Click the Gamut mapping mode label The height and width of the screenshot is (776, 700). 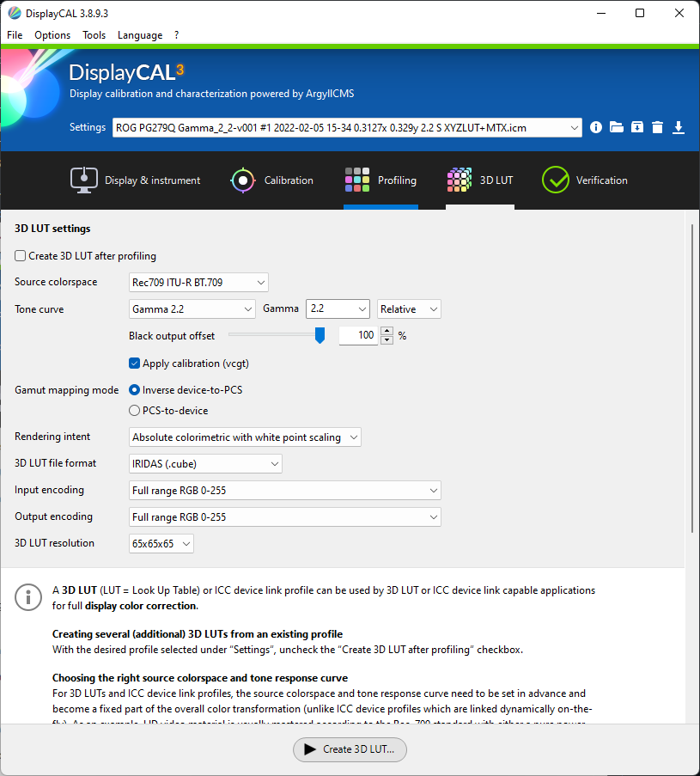coord(67,390)
